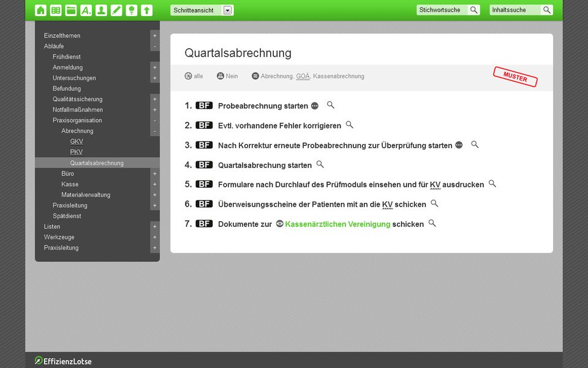Open the user profile icon
This screenshot has height=368, width=588.
pyautogui.click(x=101, y=10)
